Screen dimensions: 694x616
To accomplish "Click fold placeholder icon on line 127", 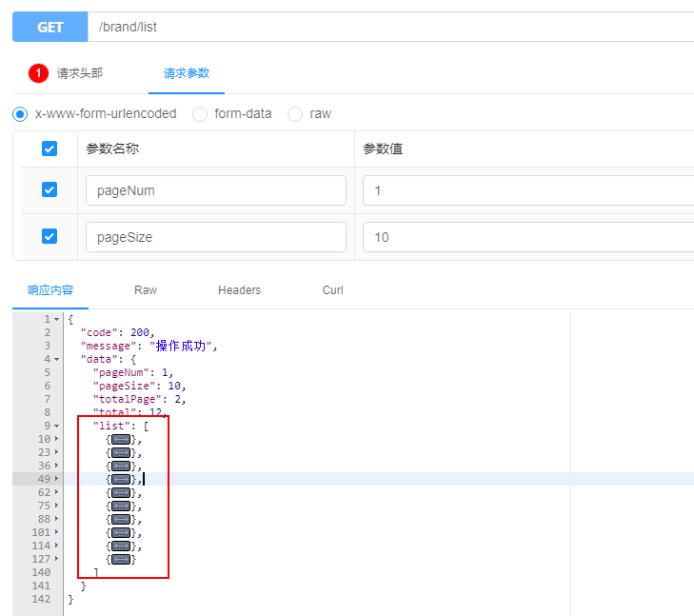I will pyautogui.click(x=121, y=560).
